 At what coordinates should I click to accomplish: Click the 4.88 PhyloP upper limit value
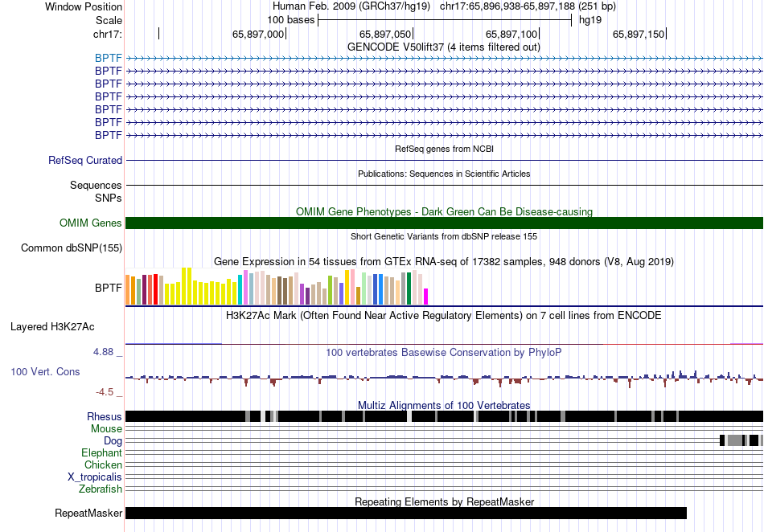pos(103,351)
